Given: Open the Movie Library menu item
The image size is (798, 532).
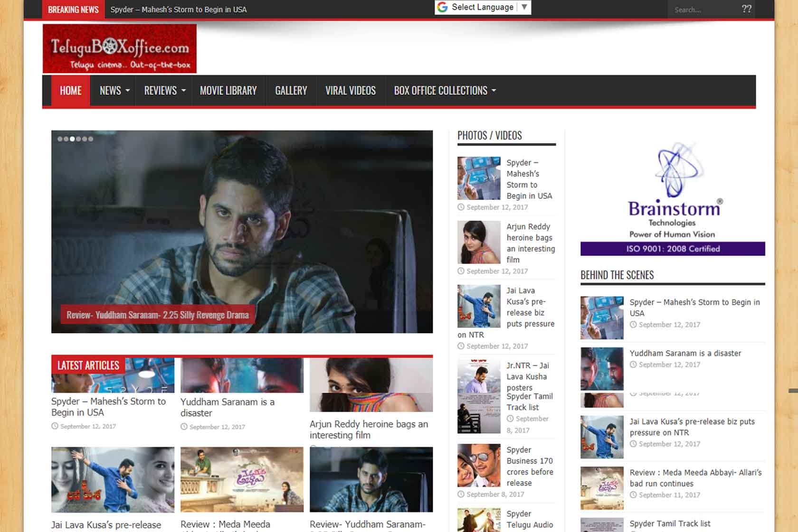Looking at the screenshot, I should [x=228, y=91].
